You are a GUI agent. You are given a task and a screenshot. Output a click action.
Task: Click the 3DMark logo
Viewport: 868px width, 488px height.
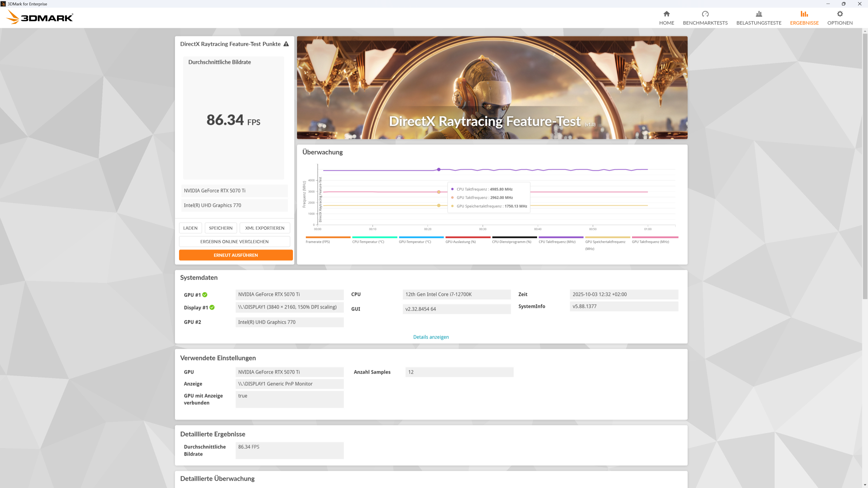pyautogui.click(x=40, y=17)
